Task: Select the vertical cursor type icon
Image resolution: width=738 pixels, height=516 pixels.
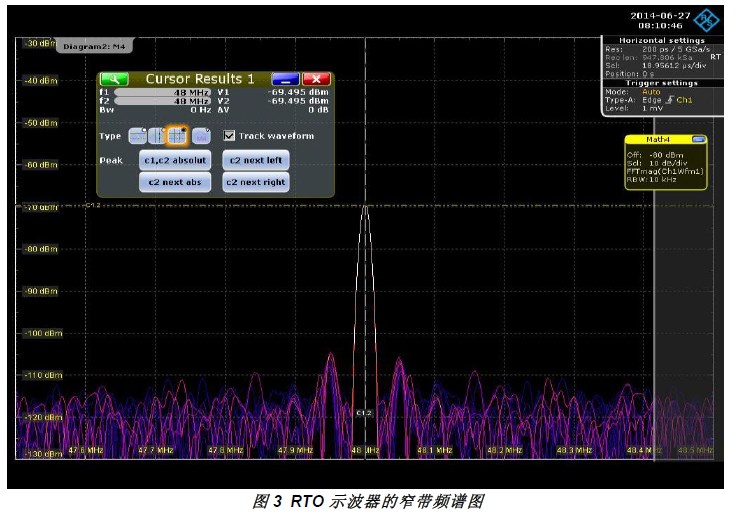Action: pyautogui.click(x=157, y=136)
